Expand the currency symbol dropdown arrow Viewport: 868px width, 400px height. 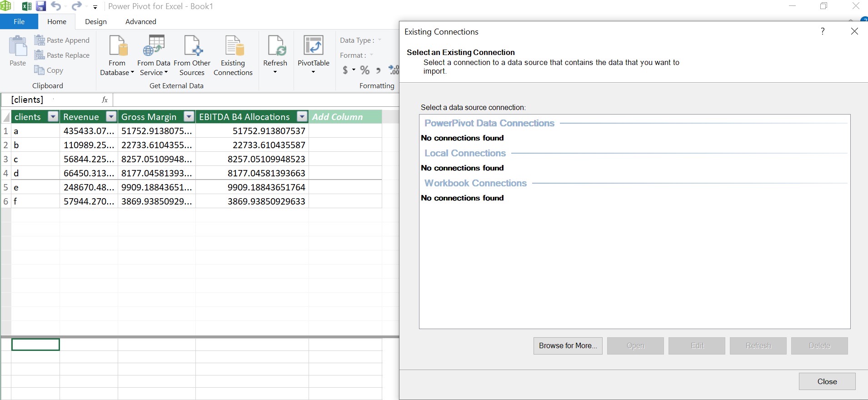(x=354, y=70)
